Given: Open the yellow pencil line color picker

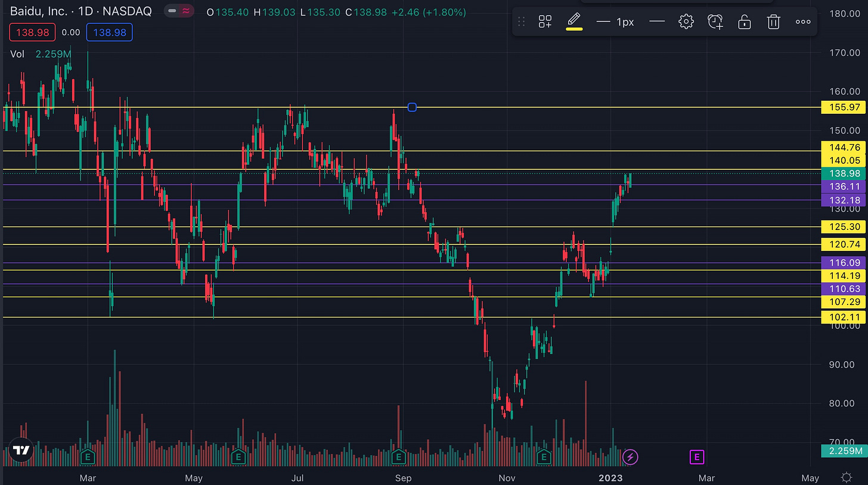Looking at the screenshot, I should tap(573, 21).
